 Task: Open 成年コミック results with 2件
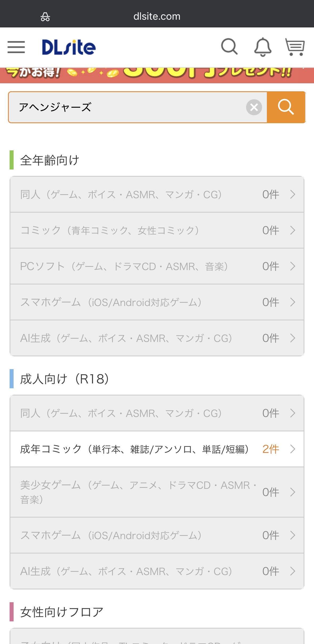pos(157,449)
